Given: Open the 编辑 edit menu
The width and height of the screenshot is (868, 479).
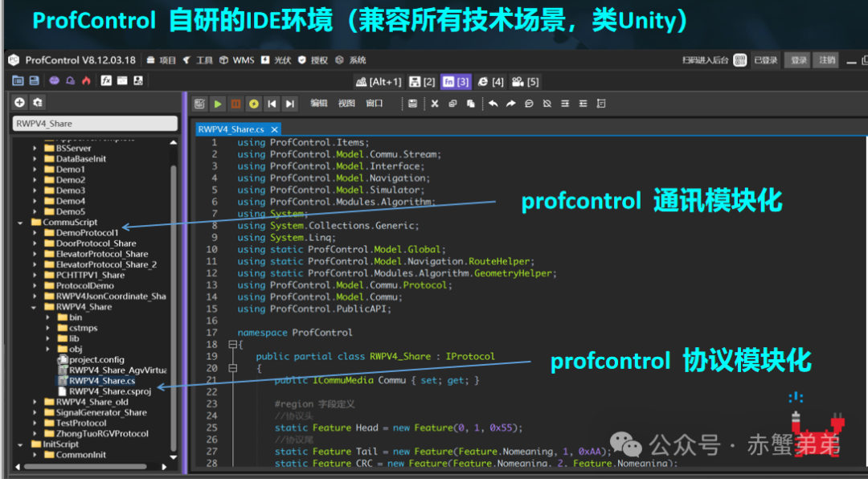Looking at the screenshot, I should pos(319,103).
